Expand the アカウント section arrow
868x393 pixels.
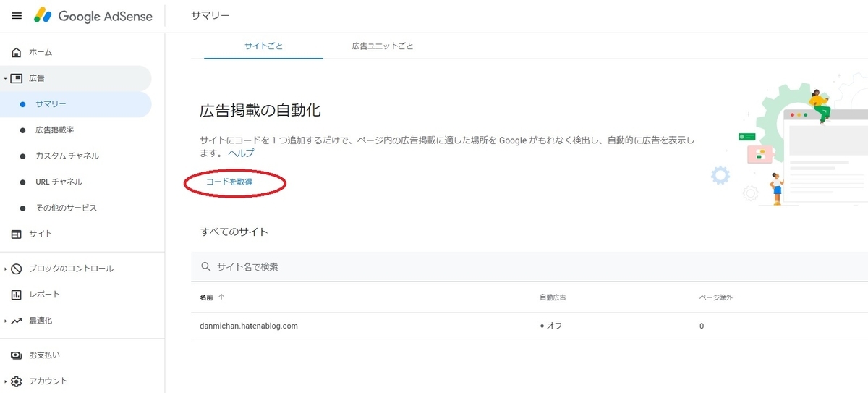pyautogui.click(x=5, y=381)
